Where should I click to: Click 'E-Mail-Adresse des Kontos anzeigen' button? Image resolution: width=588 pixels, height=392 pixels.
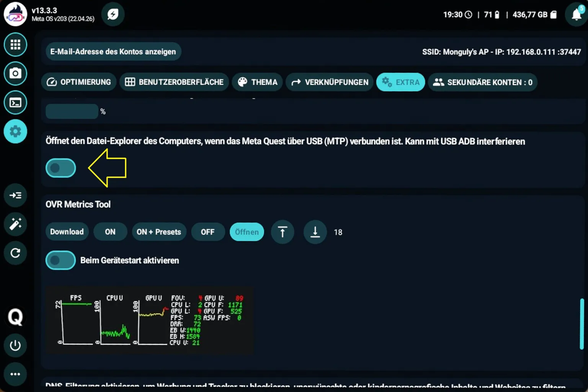tap(113, 52)
